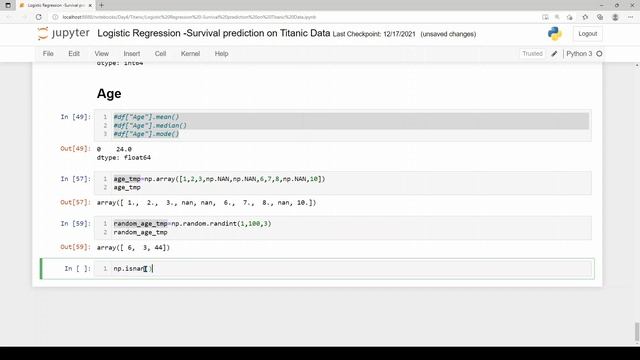Click the zoom magnifier icon in address bar
The height and width of the screenshot is (360, 640).
[x=557, y=17]
